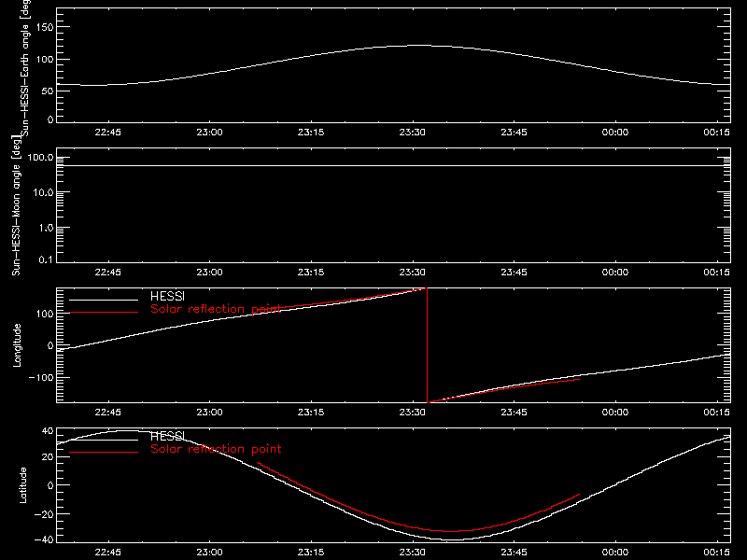The image size is (747, 560).
Task: Click the 40 tick on Latitude axis
Action: pyautogui.click(x=48, y=431)
